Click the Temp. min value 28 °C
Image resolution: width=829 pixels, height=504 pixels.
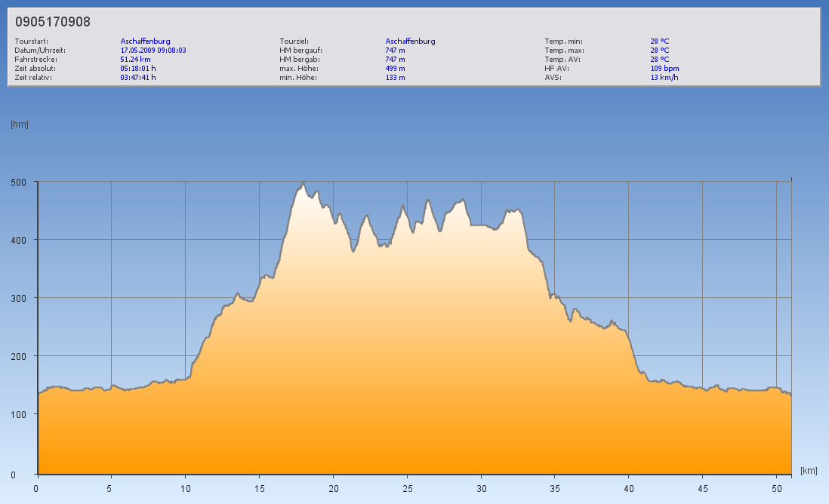click(x=659, y=41)
